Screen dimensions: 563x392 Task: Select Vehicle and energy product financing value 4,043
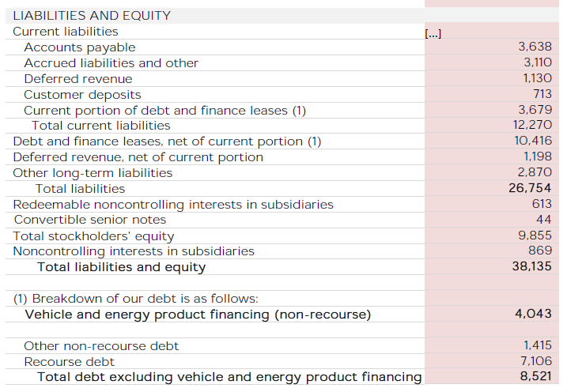[533, 314]
